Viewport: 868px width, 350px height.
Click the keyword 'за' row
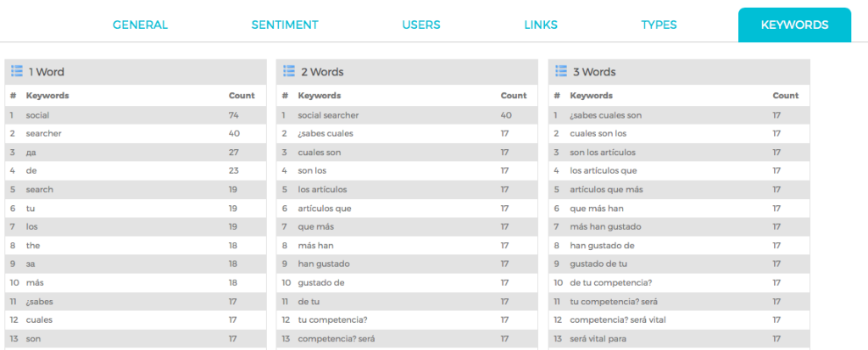pos(136,264)
